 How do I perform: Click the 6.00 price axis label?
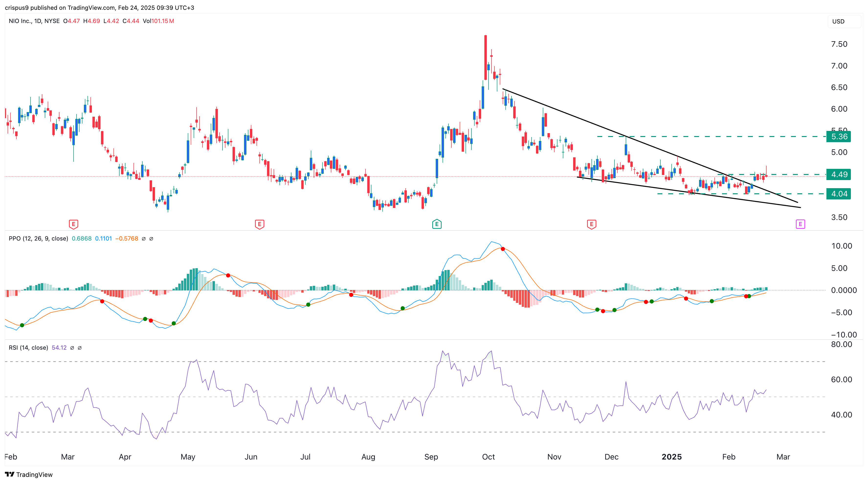point(839,109)
